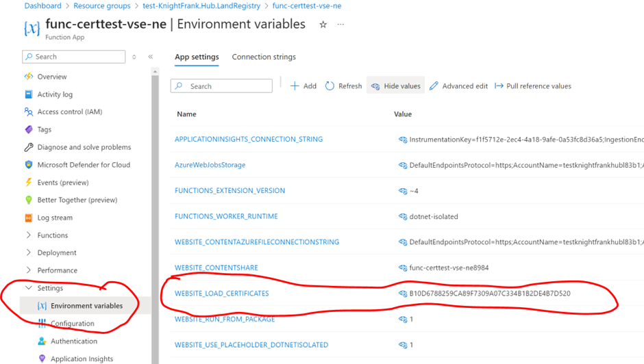Click the Diagnose and solve problems wrench icon
The image size is (644, 364).
pos(29,147)
